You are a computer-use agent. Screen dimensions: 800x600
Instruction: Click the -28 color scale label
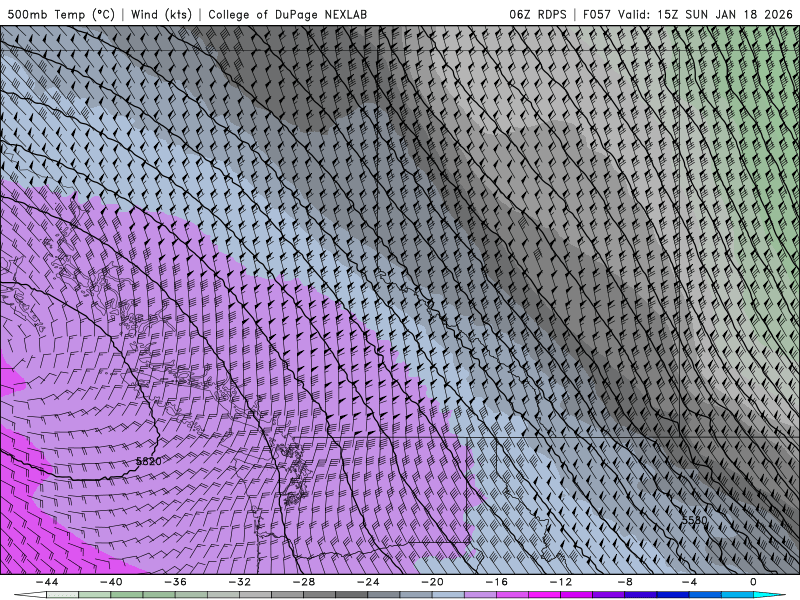point(304,582)
